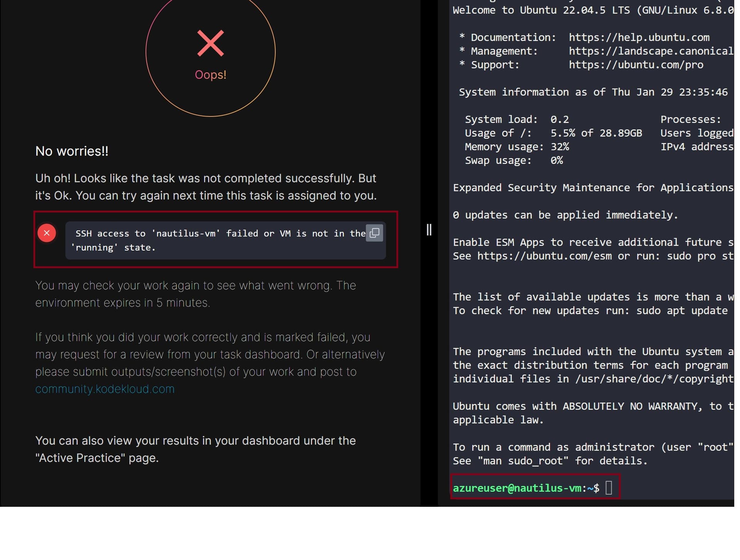Open the help.ubuntu.com documentation URL
This screenshot has width=740, height=560.
pyautogui.click(x=639, y=37)
